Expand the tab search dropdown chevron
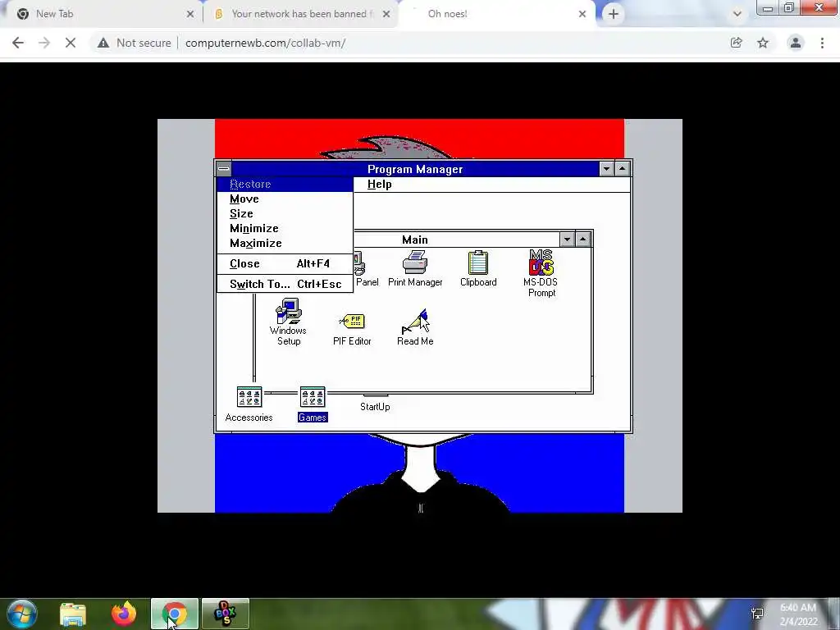Screen dimensions: 840x630 pos(737,14)
